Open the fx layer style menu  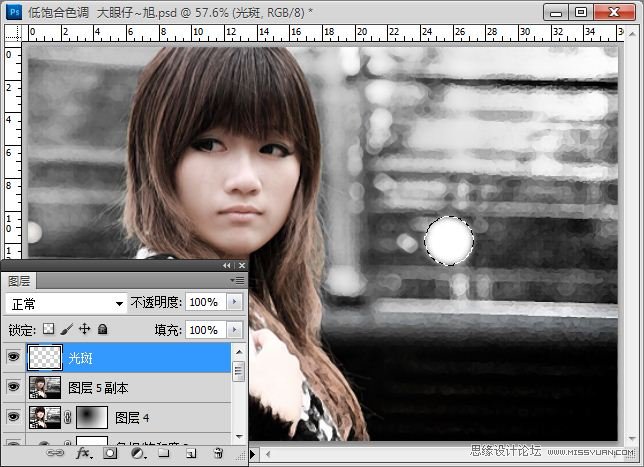tap(84, 453)
